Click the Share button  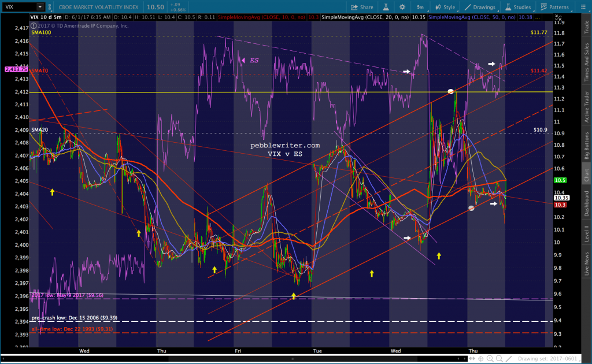click(x=362, y=7)
